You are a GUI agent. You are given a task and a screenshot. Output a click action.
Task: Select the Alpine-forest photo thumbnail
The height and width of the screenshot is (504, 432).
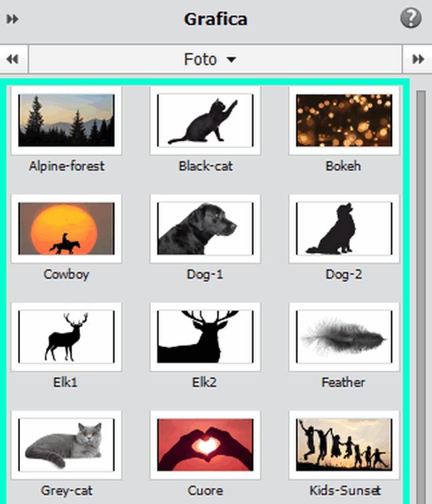coord(67,120)
